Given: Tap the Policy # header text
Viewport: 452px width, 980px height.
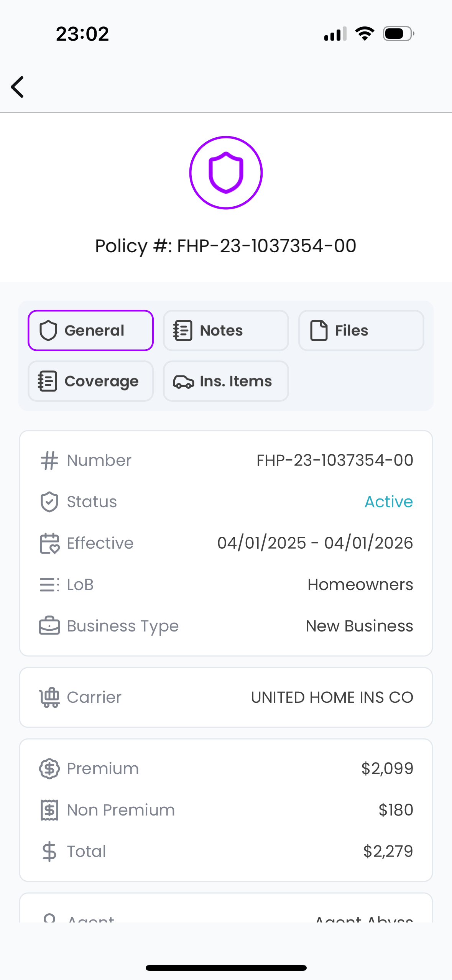Looking at the screenshot, I should point(226,246).
